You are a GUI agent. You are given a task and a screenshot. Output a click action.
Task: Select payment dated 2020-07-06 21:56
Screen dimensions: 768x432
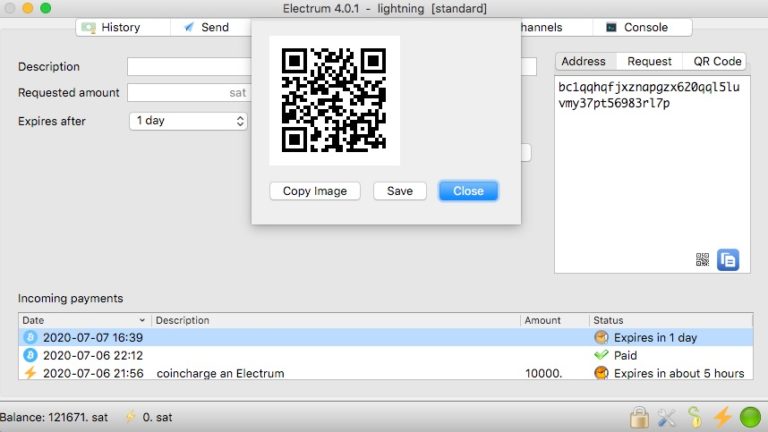tap(385, 373)
